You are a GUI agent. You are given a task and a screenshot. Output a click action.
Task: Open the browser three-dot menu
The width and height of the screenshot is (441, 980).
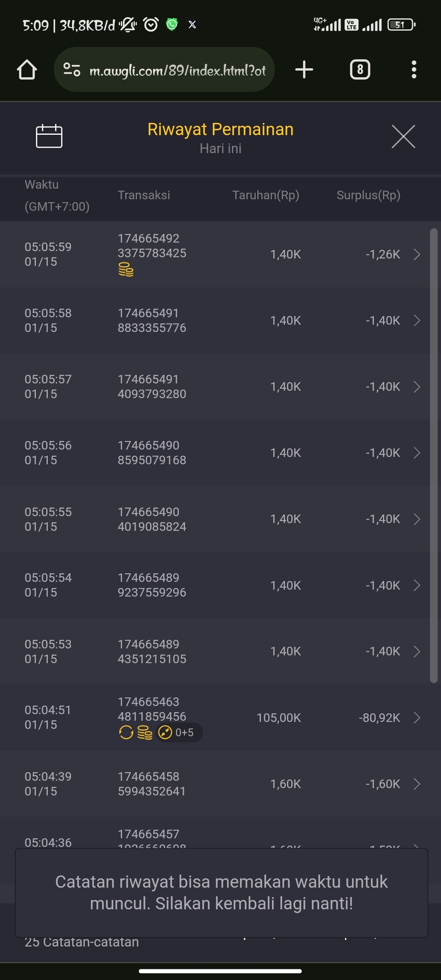[414, 70]
